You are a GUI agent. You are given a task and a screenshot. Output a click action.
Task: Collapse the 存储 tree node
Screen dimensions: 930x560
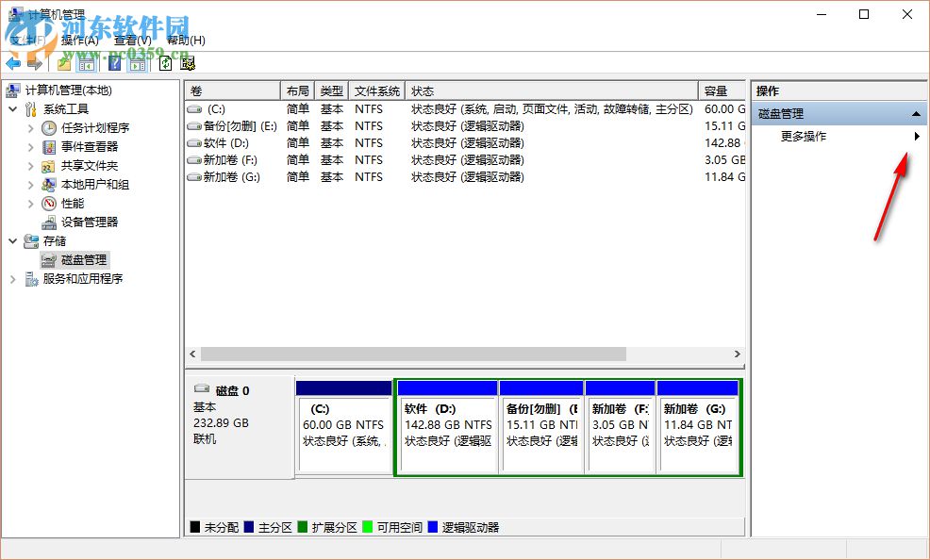(x=11, y=241)
